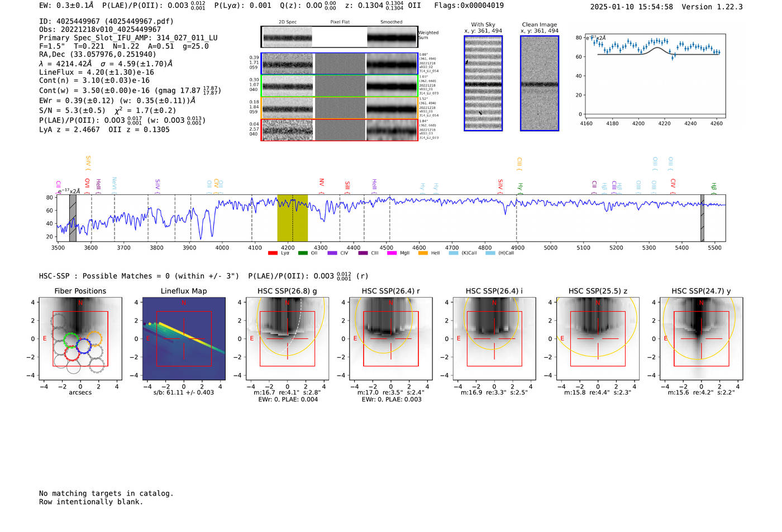Viewport: 782px width, 532px height.
Task: Pick the (K)CaII legend swatch
Action: (x=454, y=253)
